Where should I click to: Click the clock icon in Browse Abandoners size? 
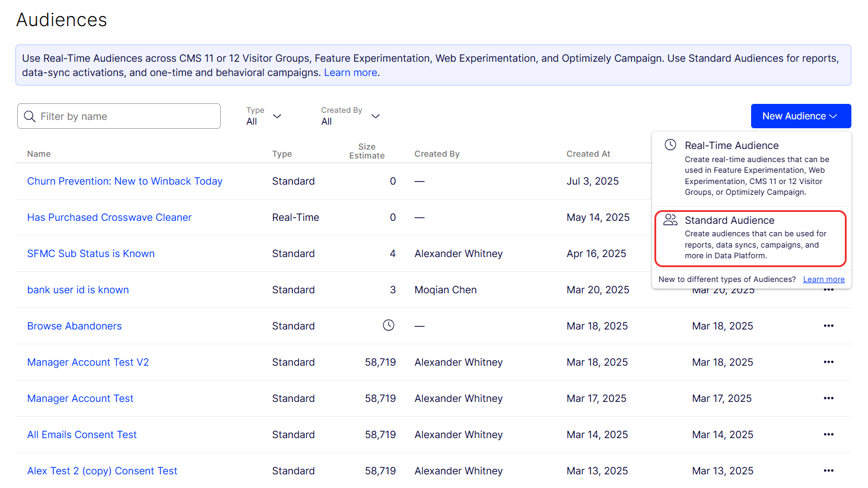[x=389, y=325]
